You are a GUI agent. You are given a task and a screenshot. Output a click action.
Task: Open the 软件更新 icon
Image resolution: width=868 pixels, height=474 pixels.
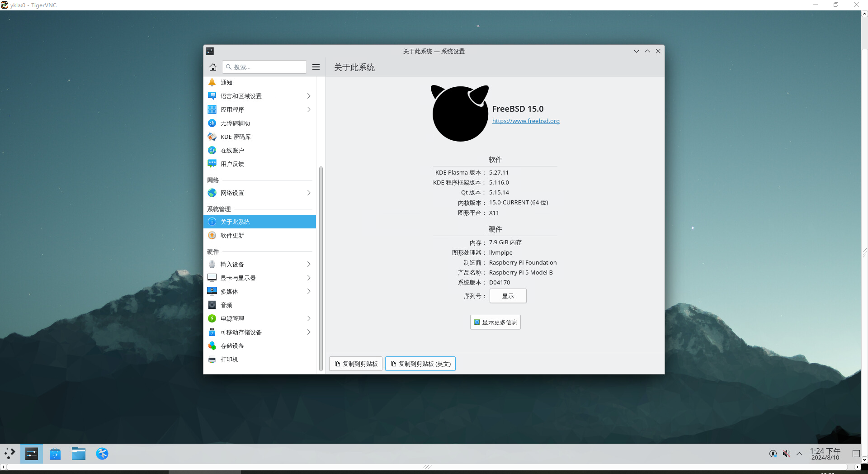point(212,235)
